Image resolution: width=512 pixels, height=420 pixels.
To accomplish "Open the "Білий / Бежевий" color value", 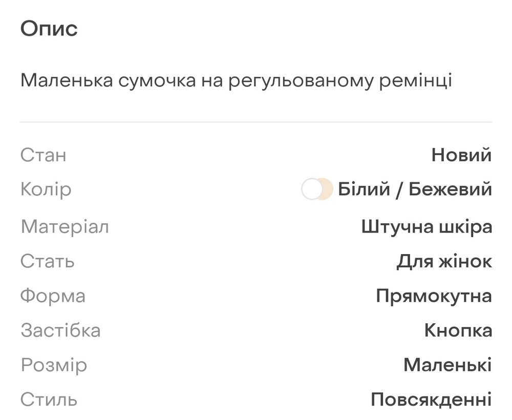I will click(x=415, y=190).
